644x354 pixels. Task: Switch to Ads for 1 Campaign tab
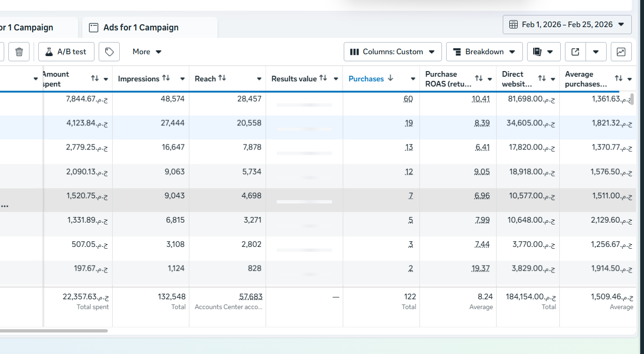[140, 28]
